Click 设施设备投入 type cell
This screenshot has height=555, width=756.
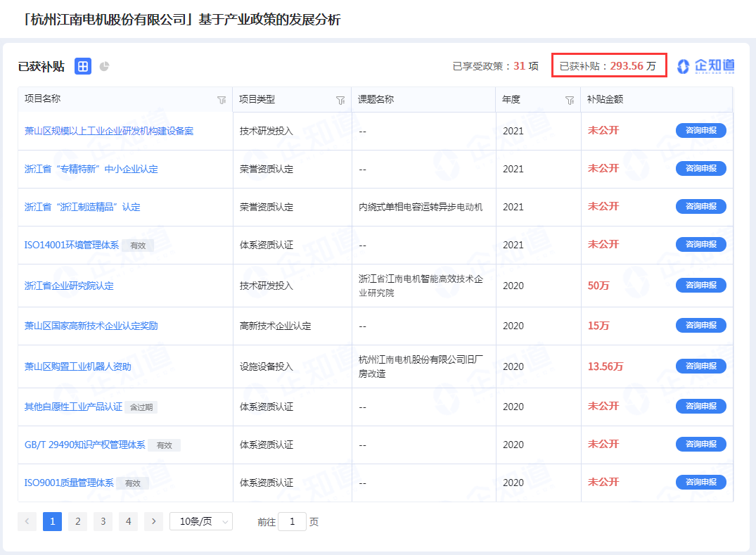coord(267,367)
